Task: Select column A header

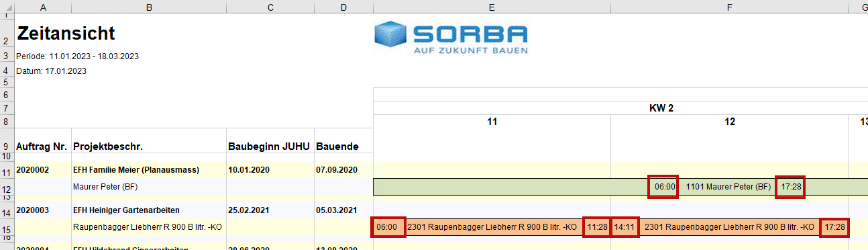Action: pyautogui.click(x=43, y=7)
